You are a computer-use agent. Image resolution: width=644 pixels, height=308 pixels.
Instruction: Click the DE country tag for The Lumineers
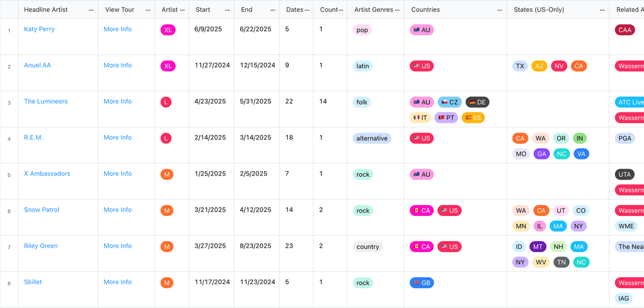[477, 102]
